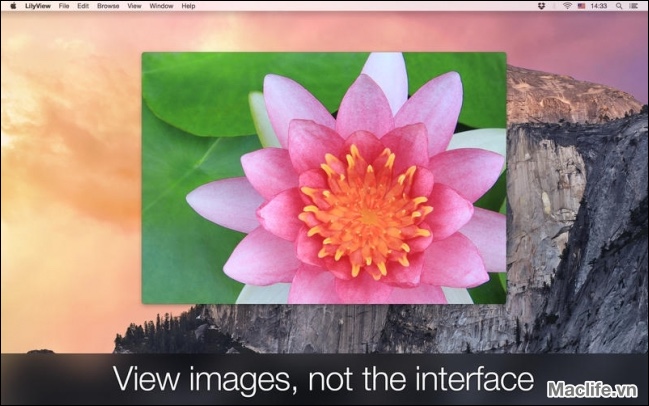Open the Wi-Fi status menu
The image size is (649, 406).
click(567, 6)
